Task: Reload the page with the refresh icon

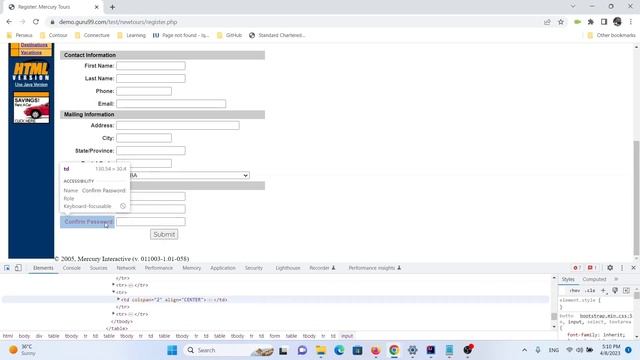Action: coord(36,22)
